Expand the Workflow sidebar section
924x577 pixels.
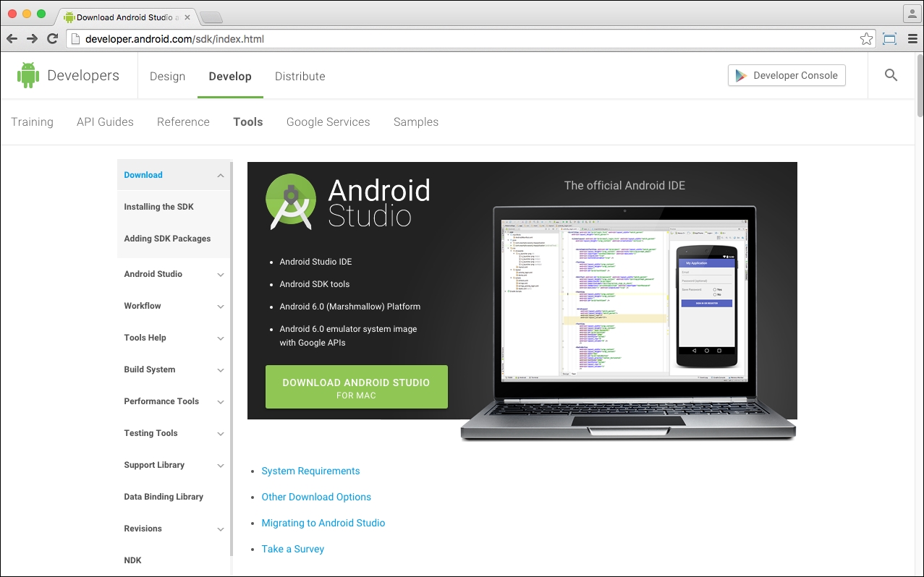(221, 307)
